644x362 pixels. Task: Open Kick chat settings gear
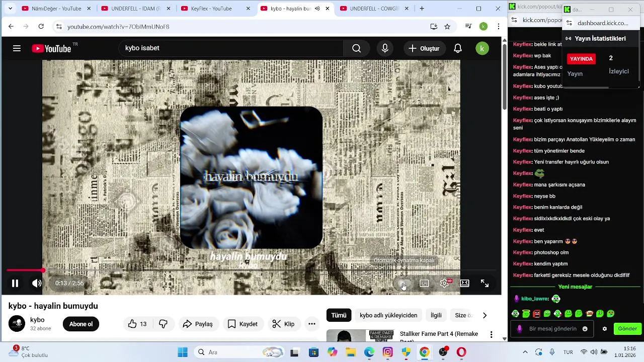click(605, 329)
